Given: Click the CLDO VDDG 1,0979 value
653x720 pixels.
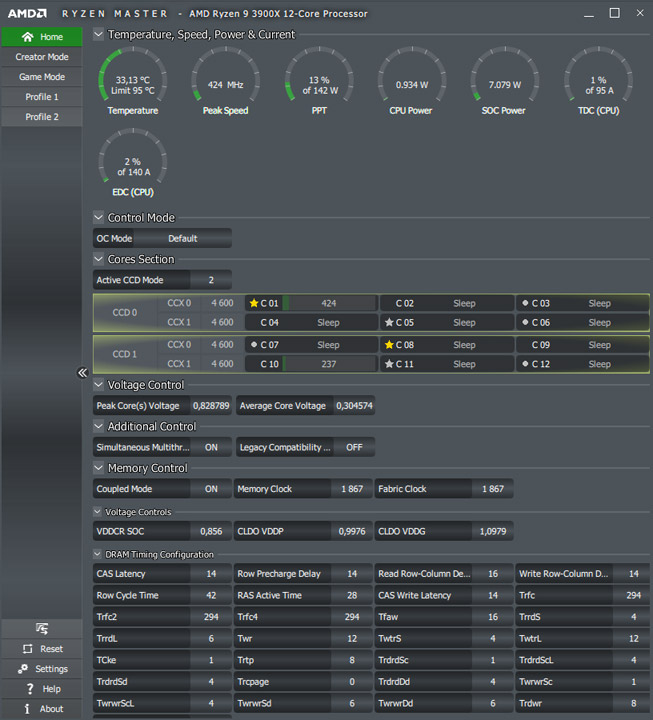Looking at the screenshot, I should [x=493, y=531].
